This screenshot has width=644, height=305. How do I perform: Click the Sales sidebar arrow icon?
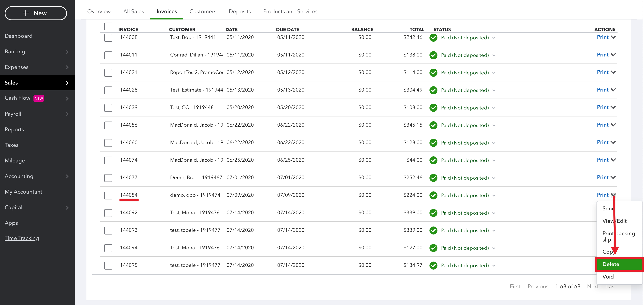click(67, 83)
